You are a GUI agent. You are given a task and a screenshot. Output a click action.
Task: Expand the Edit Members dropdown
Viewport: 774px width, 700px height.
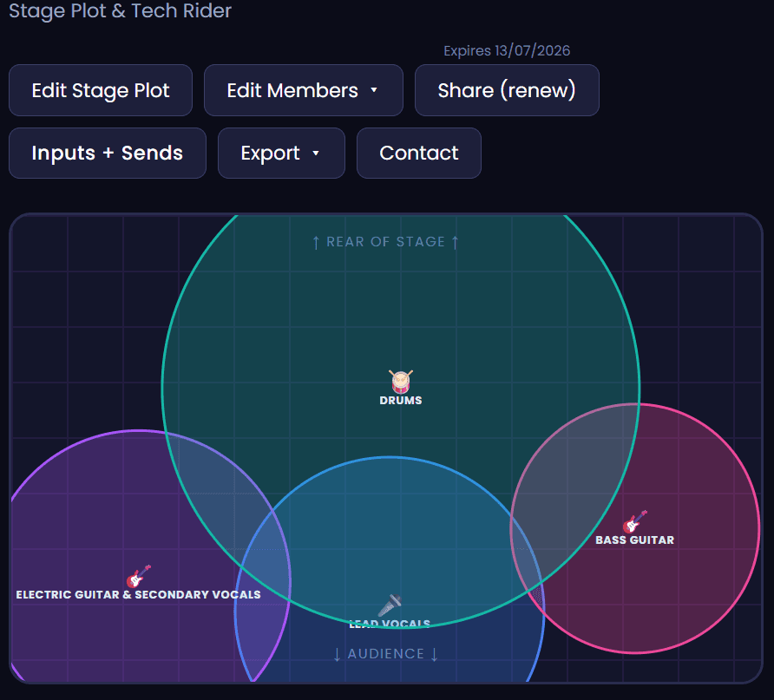pos(304,90)
